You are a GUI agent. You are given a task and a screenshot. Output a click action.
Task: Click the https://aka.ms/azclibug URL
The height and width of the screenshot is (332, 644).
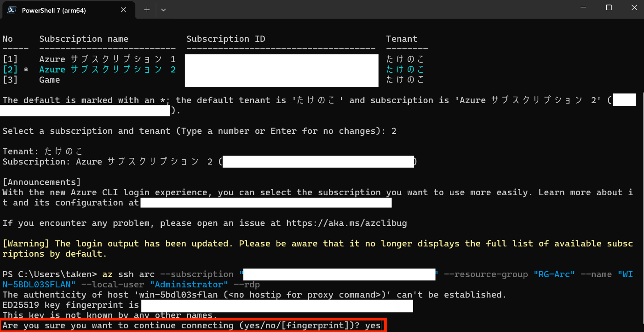tap(346, 223)
